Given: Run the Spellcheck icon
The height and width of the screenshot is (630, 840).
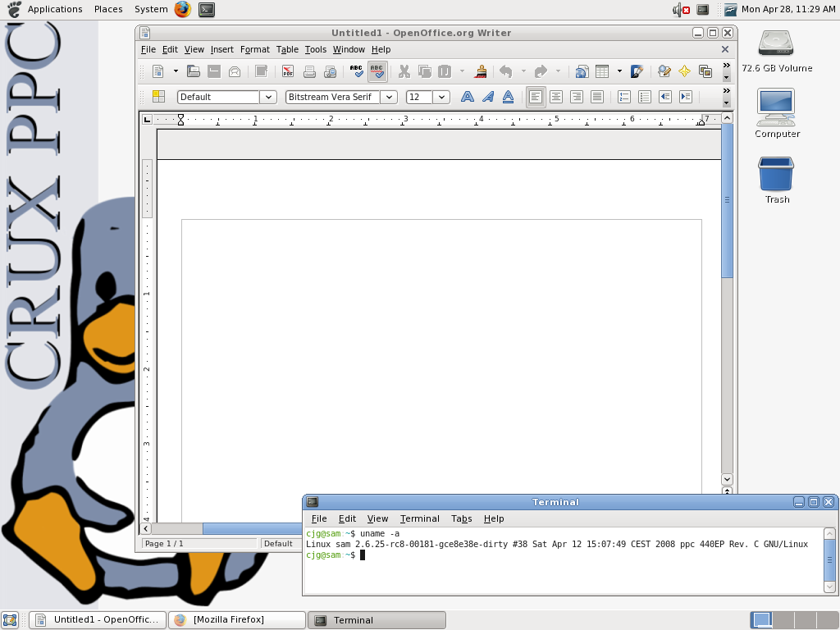Looking at the screenshot, I should (x=356, y=71).
